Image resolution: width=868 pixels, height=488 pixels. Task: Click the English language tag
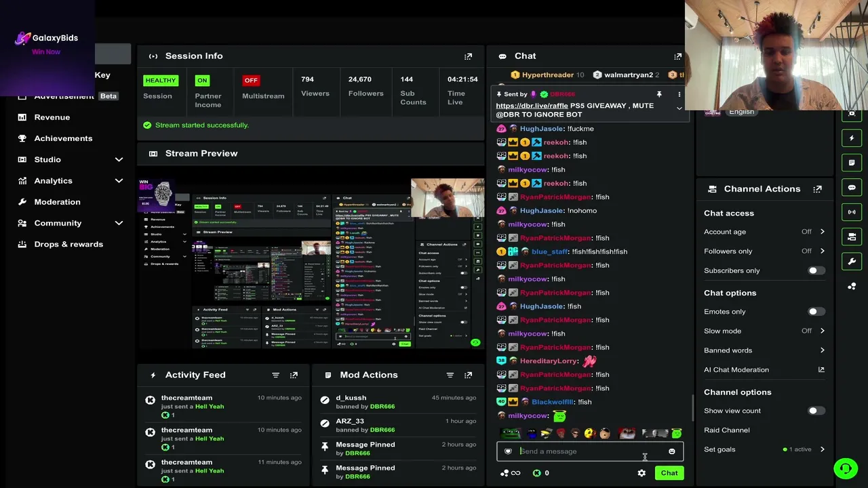pos(741,112)
